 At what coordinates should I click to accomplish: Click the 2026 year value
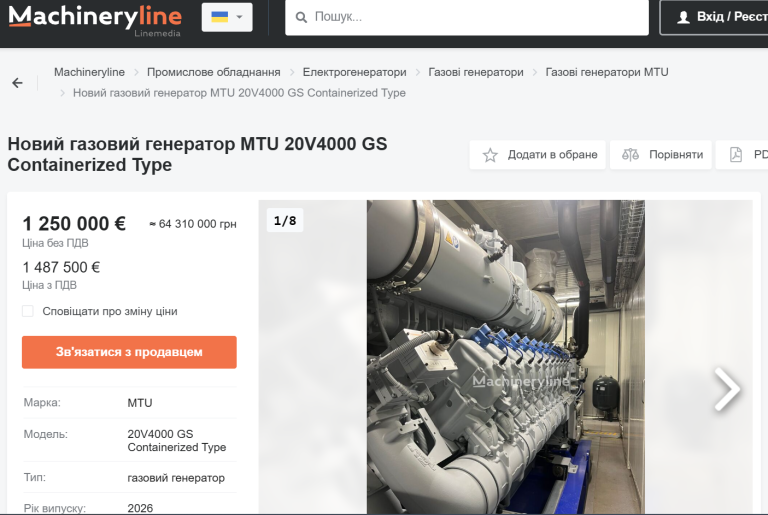(140, 508)
